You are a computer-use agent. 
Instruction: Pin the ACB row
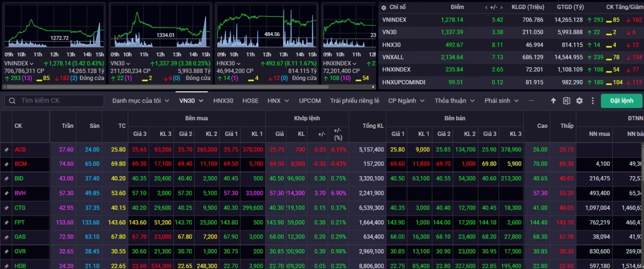point(6,149)
